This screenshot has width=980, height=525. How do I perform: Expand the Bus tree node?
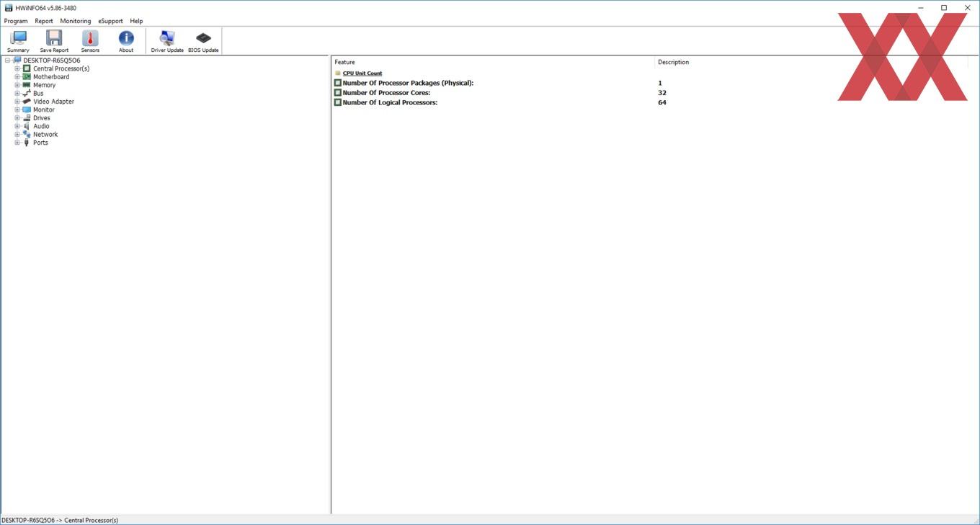pyautogui.click(x=17, y=93)
